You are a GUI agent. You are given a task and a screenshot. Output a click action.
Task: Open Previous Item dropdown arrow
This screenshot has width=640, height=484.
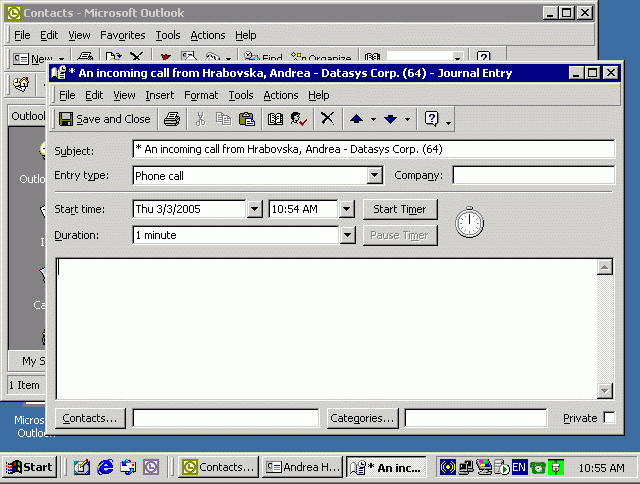point(373,120)
